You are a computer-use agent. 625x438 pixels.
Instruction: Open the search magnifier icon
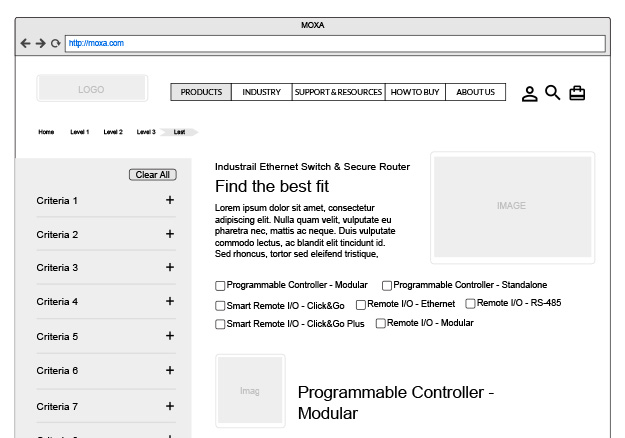click(552, 92)
